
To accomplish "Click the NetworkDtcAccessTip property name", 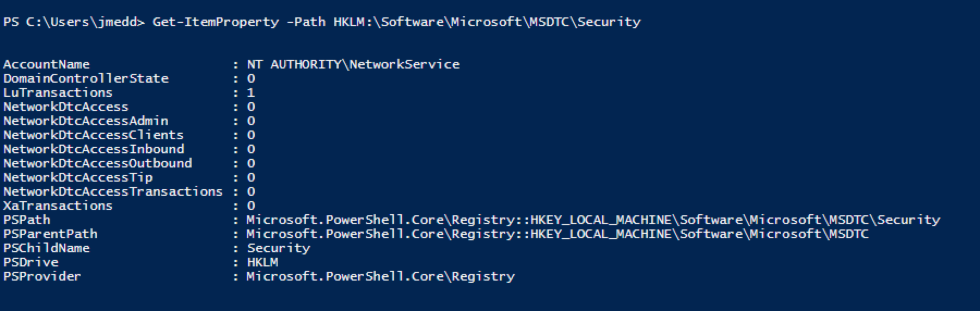I will tap(78, 177).
